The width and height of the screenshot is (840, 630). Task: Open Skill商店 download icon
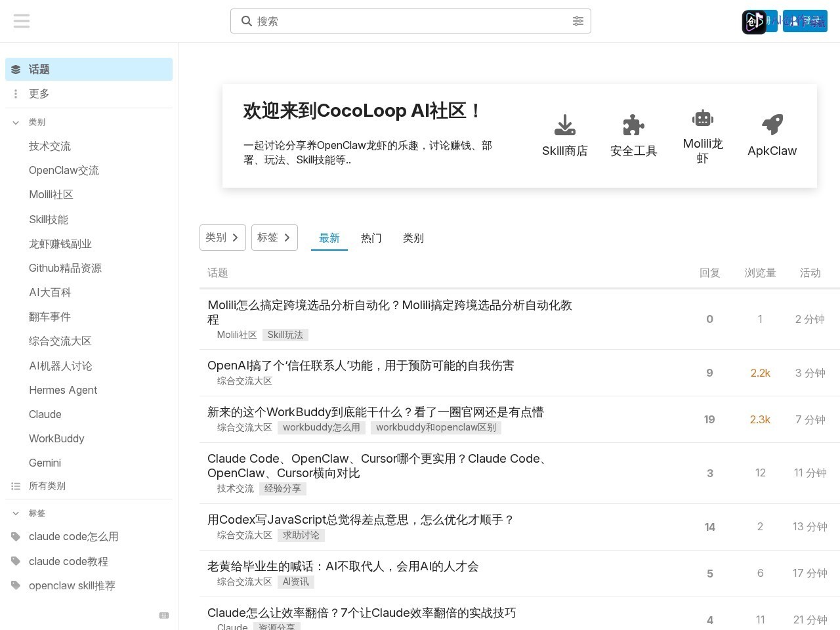pos(565,125)
